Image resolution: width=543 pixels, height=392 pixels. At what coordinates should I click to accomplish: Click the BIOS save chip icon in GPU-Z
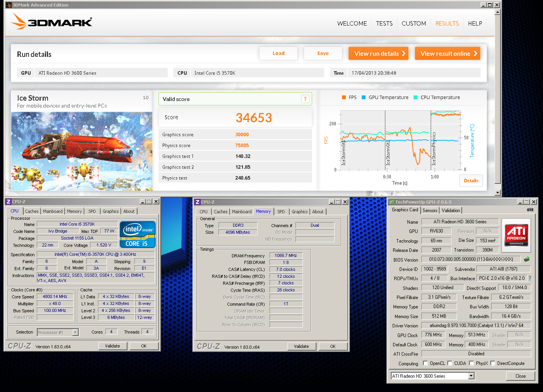point(527,259)
